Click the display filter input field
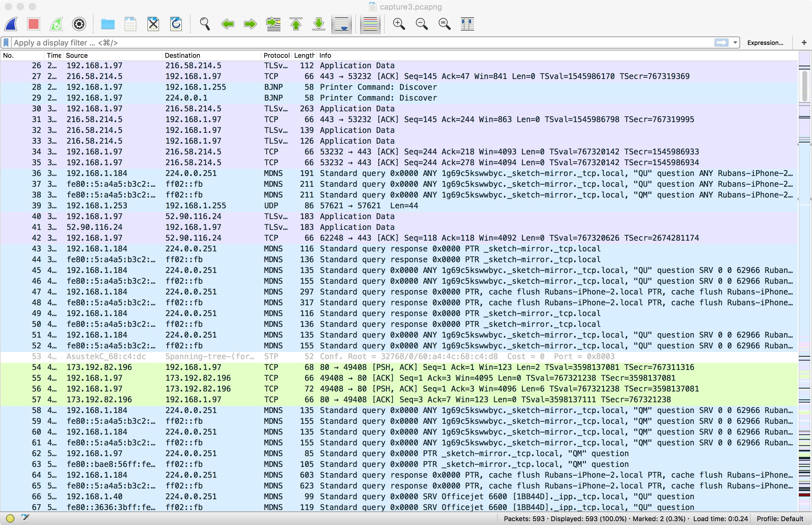This screenshot has height=525, width=812. tap(341, 43)
